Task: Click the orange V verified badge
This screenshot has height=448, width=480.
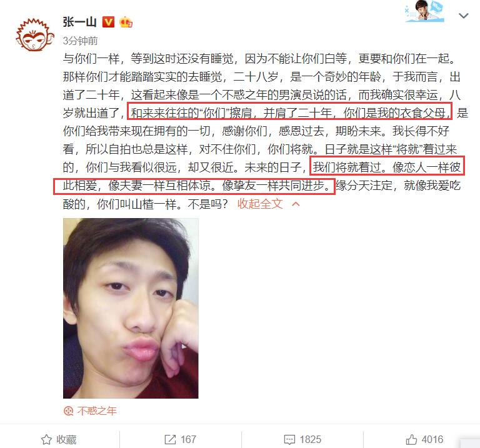Action: (108, 22)
